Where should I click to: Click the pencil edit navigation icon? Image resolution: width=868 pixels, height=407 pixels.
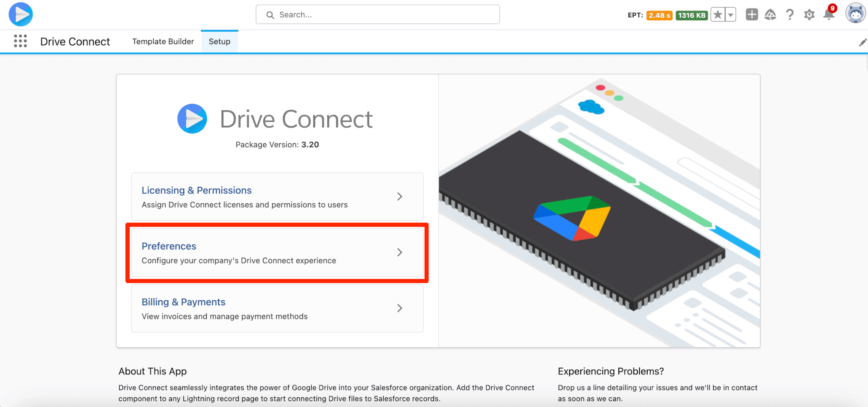(x=862, y=42)
